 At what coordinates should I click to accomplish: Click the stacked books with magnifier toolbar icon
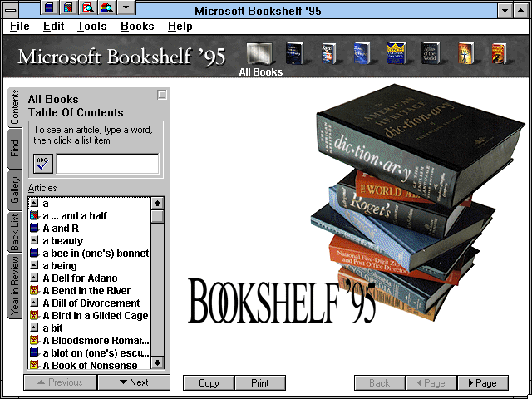point(107,7)
